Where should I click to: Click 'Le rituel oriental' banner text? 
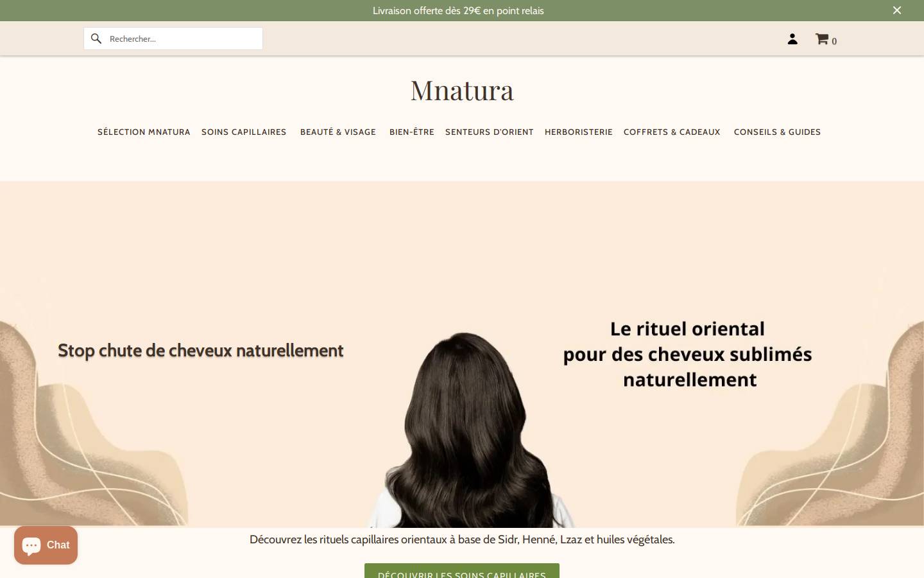point(688,355)
